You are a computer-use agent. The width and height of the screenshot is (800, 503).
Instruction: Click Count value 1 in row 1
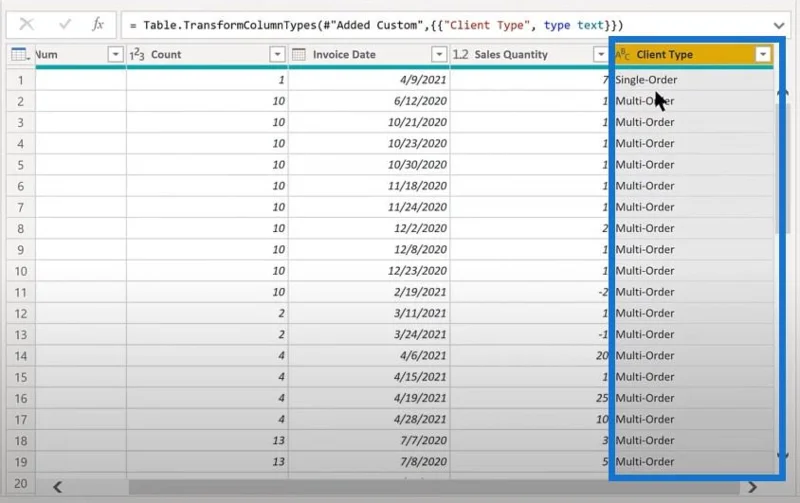tap(207, 80)
